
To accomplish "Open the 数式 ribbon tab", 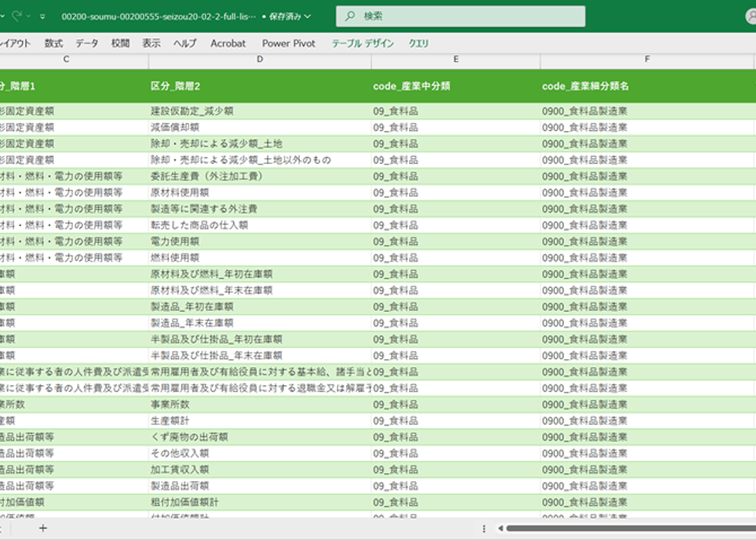I will point(53,43).
